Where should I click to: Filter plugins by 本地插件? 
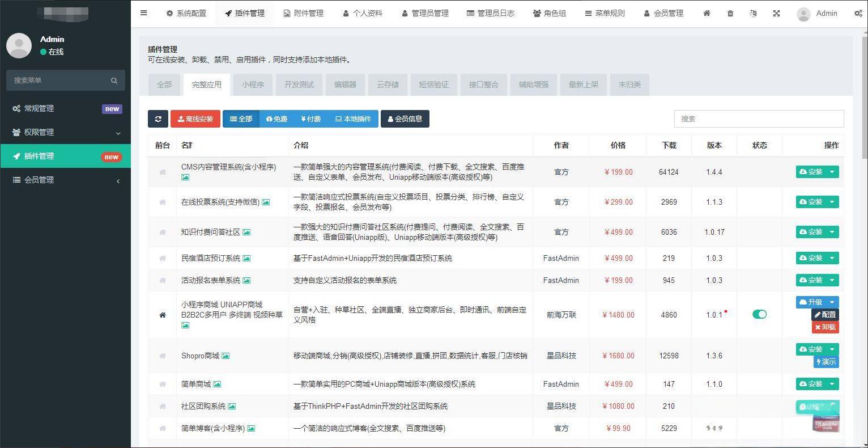point(353,119)
